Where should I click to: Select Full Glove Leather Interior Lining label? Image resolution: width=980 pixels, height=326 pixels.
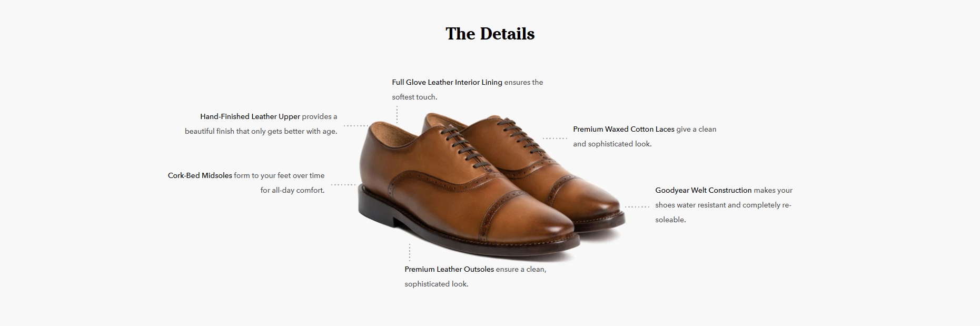click(447, 82)
